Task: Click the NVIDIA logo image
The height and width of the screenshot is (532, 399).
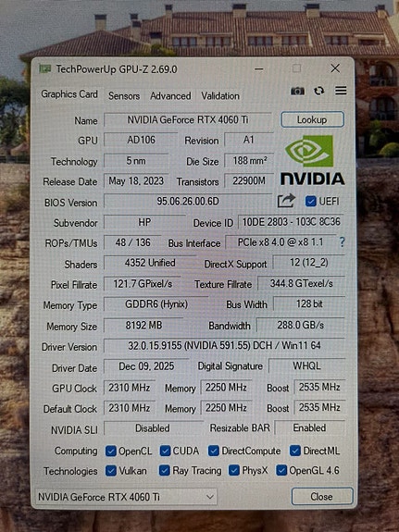Action: click(x=312, y=160)
